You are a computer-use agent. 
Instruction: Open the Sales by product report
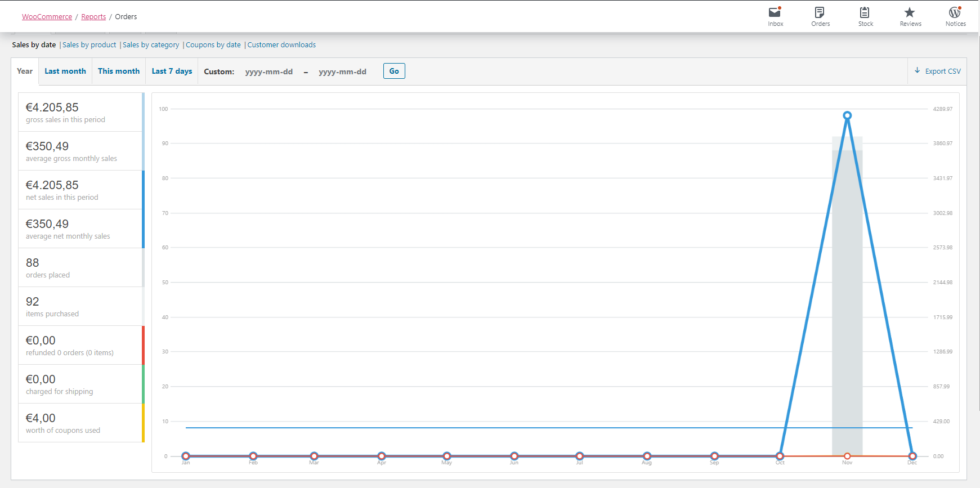pyautogui.click(x=89, y=45)
